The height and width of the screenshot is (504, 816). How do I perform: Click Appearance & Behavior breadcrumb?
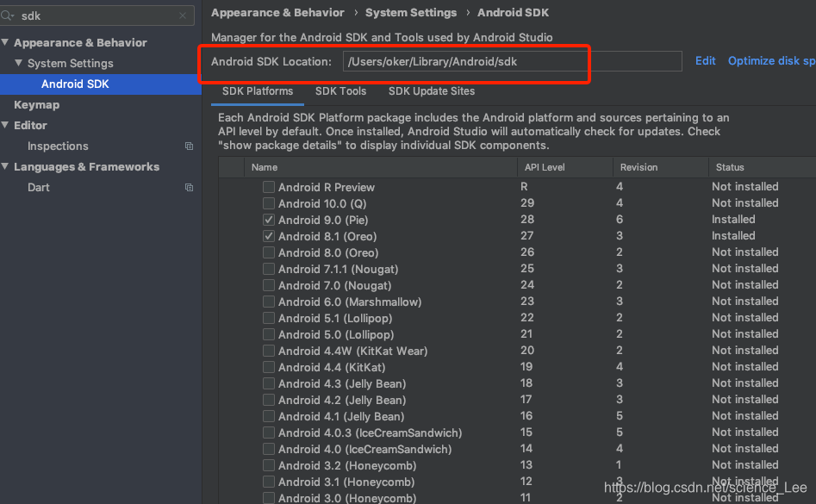(277, 12)
